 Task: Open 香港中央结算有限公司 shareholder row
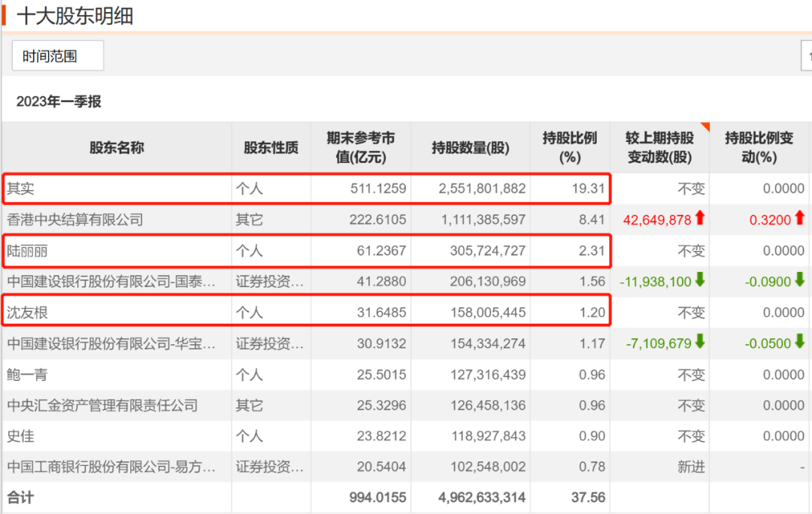point(75,219)
